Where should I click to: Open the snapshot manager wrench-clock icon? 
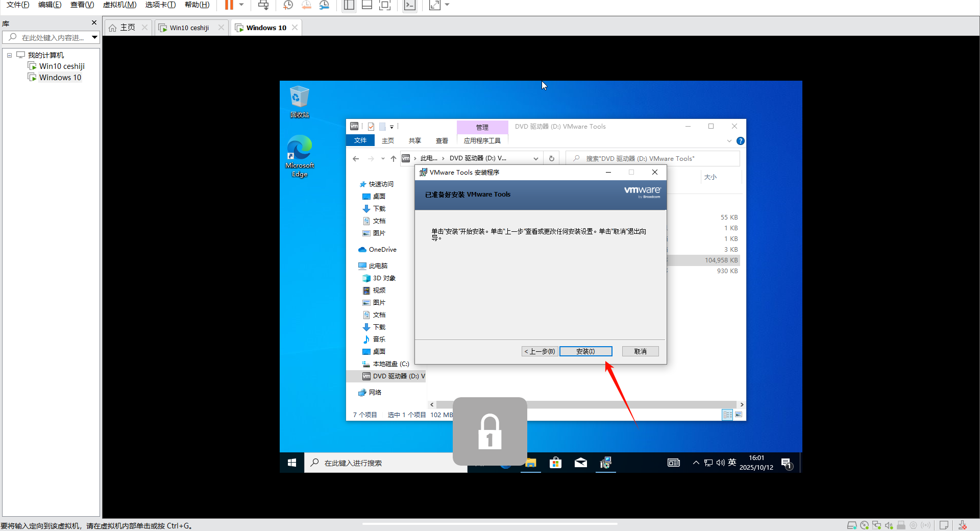pyautogui.click(x=324, y=5)
